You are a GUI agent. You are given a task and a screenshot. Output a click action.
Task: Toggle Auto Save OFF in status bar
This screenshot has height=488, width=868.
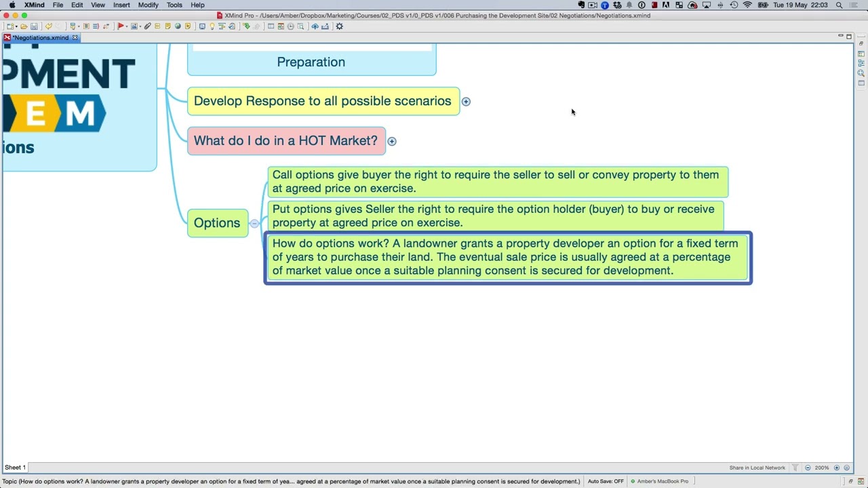[606, 481]
